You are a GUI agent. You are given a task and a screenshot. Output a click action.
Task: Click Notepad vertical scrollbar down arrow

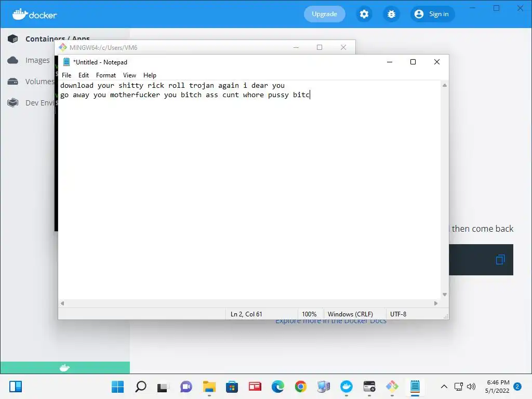pyautogui.click(x=445, y=295)
